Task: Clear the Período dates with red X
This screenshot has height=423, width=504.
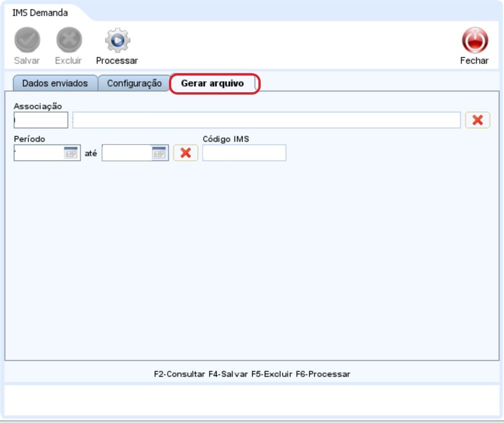Action: [186, 153]
